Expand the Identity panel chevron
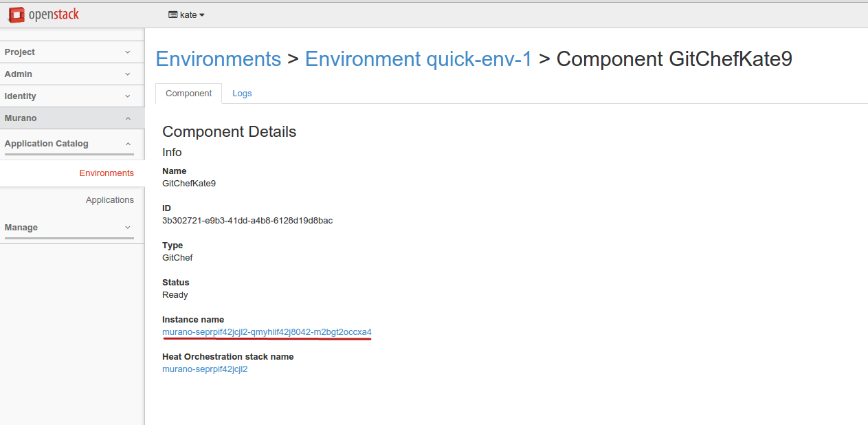This screenshot has height=425, width=868. [x=128, y=96]
